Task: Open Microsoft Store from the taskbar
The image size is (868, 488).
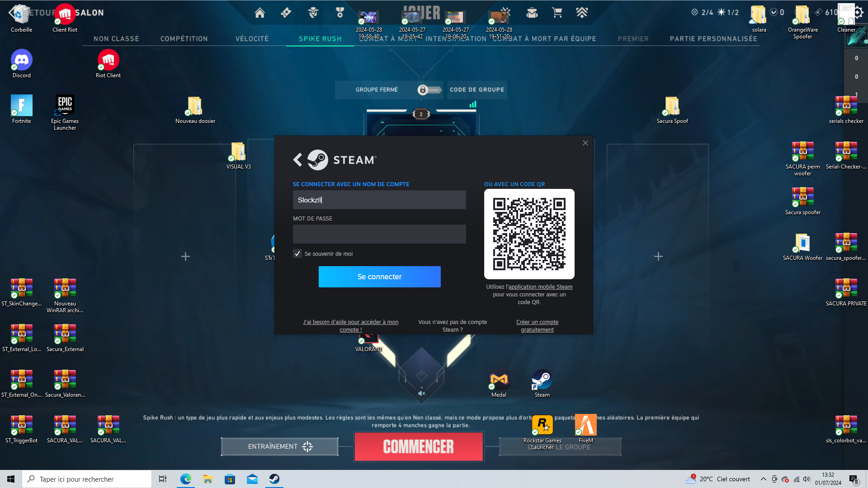Action: coord(230,479)
